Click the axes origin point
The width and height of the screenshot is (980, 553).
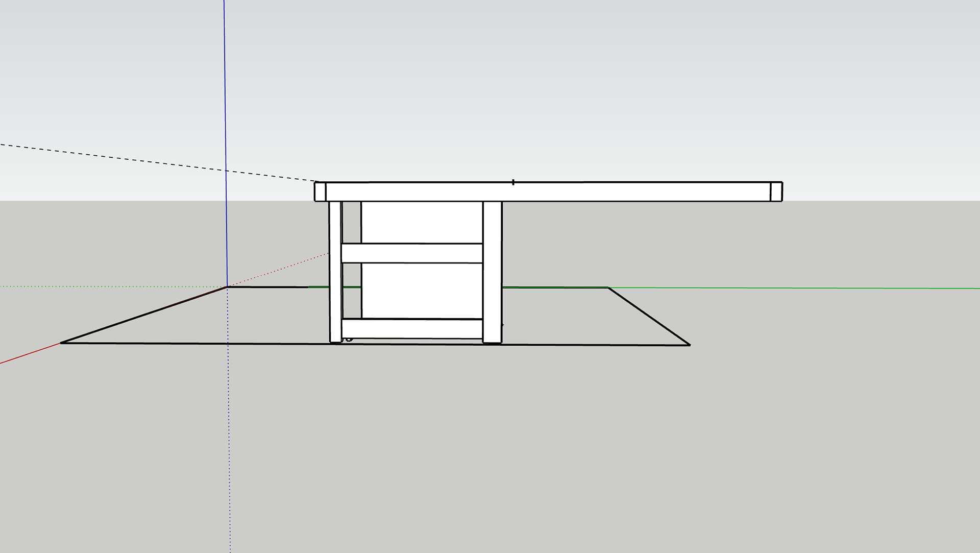coord(227,286)
